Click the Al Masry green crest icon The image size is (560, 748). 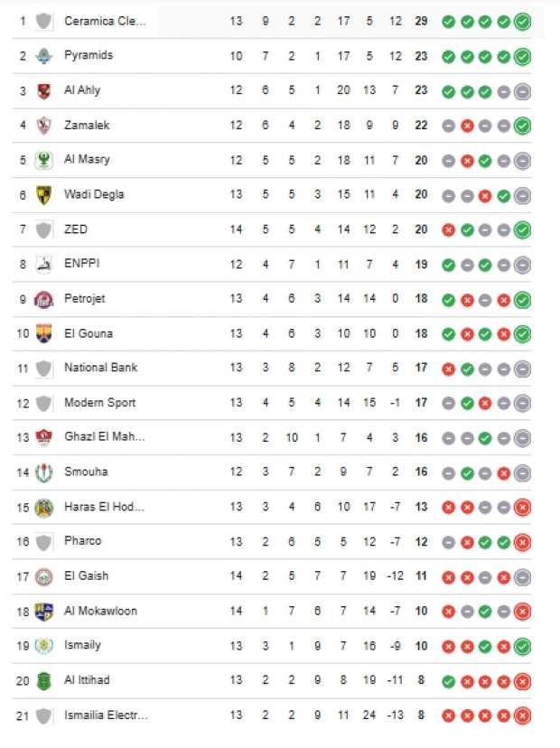point(43,160)
